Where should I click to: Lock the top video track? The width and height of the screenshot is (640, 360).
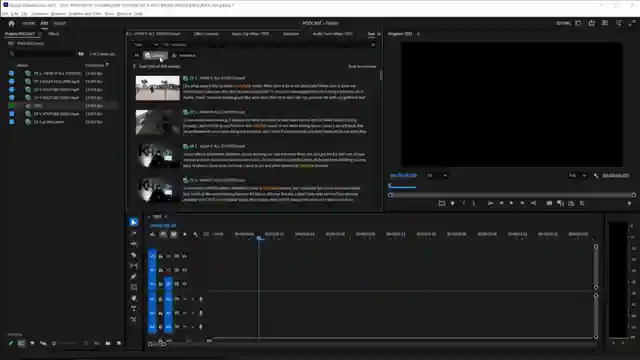pos(161,256)
